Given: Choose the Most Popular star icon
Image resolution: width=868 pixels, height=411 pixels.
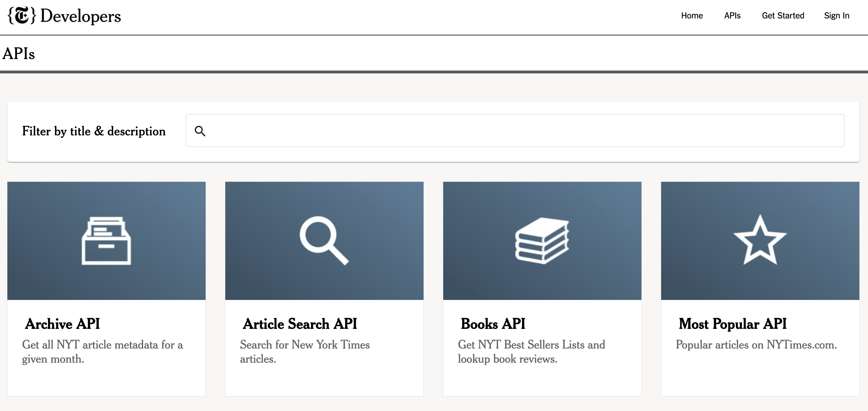Looking at the screenshot, I should [760, 240].
